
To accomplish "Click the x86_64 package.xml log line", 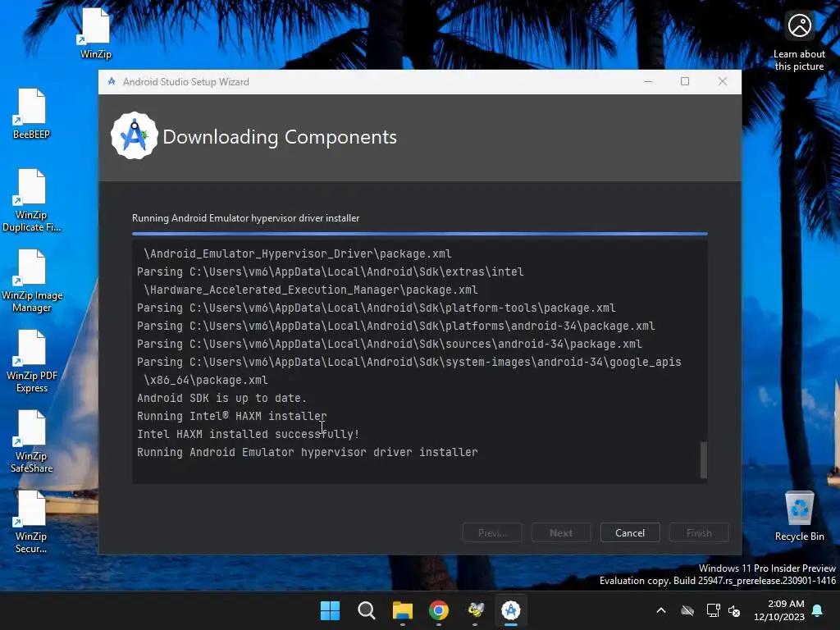I will click(x=205, y=380).
